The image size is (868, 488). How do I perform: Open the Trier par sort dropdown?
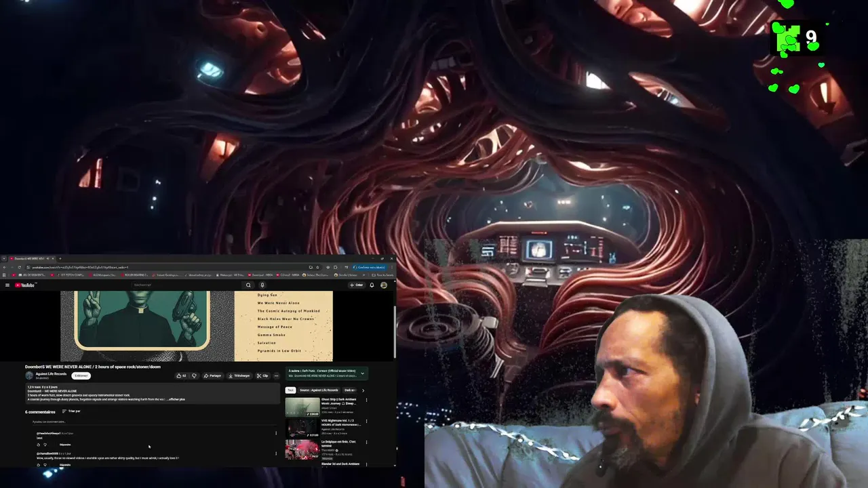pyautogui.click(x=71, y=411)
